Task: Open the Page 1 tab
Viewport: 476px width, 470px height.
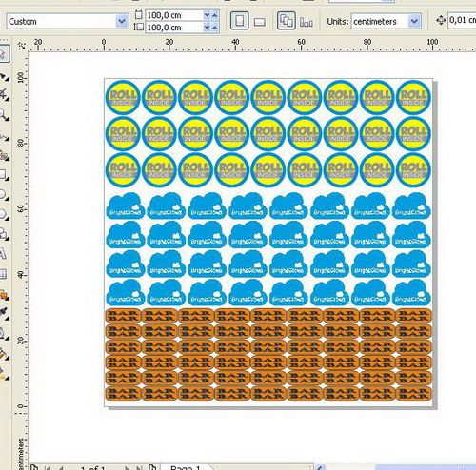Action: pyautogui.click(x=187, y=467)
